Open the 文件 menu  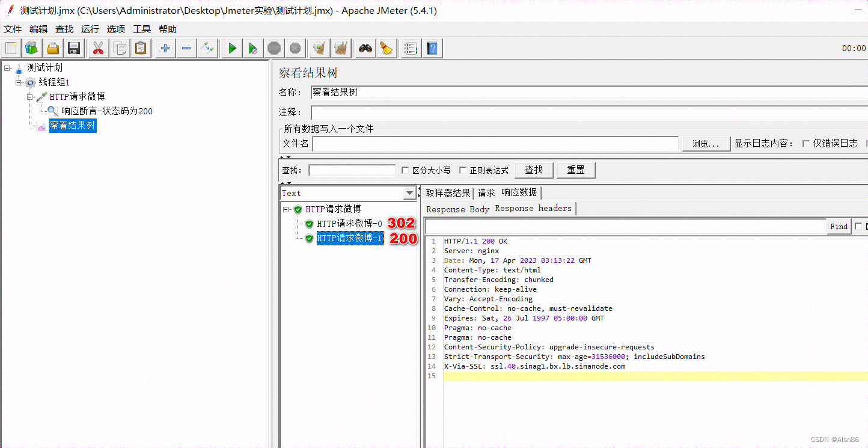(x=13, y=29)
